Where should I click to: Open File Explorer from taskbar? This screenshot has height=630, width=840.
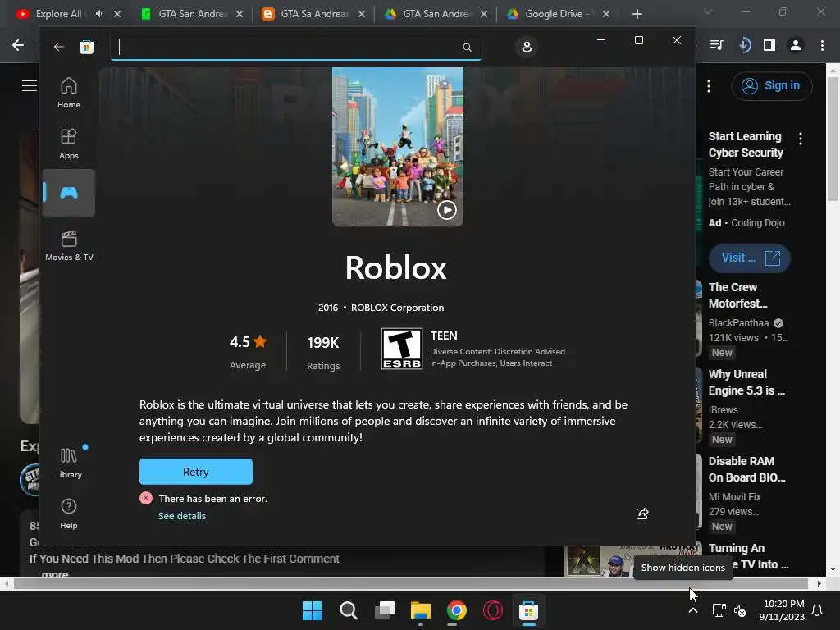(x=421, y=610)
